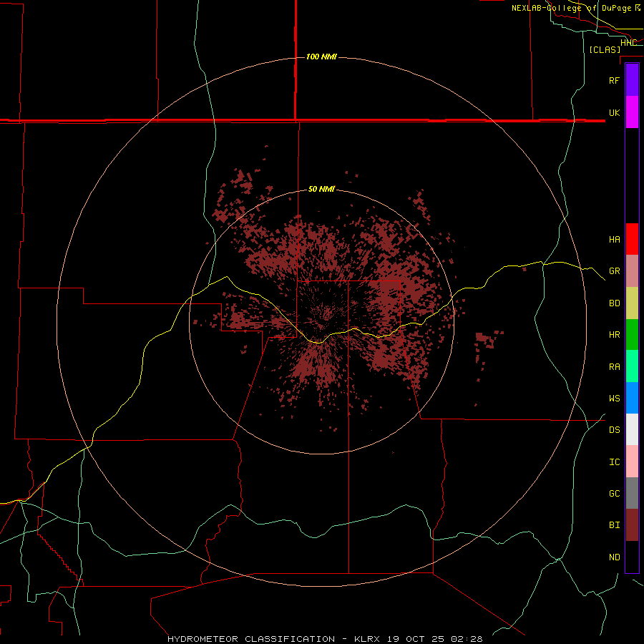Click the DS legend label
Viewport: 644px width, 644px height.
615,430
